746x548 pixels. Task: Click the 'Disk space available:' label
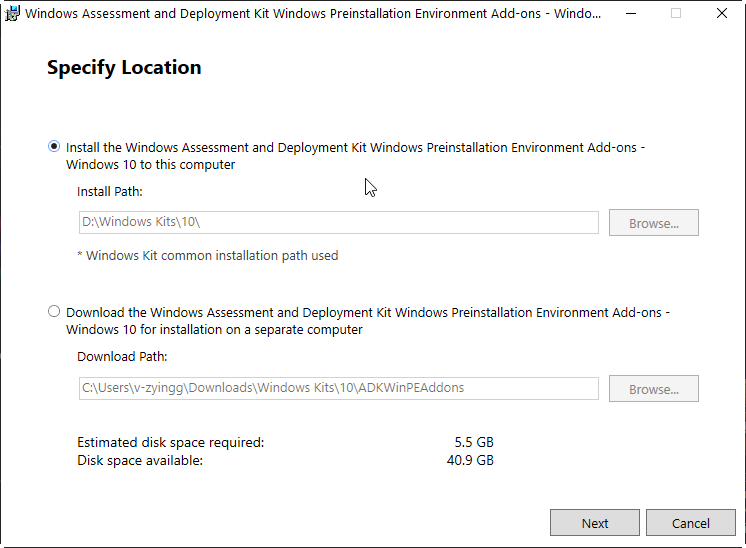140,460
